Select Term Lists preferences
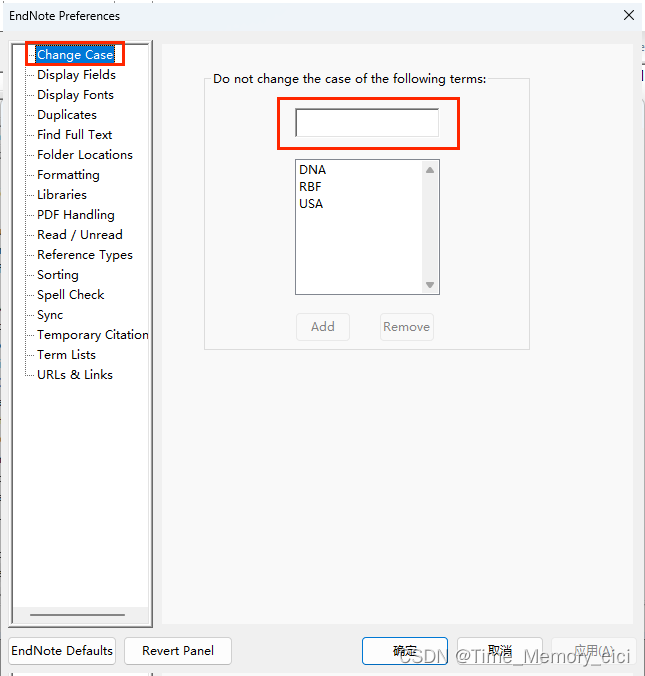Image resolution: width=645 pixels, height=676 pixels. 66,355
